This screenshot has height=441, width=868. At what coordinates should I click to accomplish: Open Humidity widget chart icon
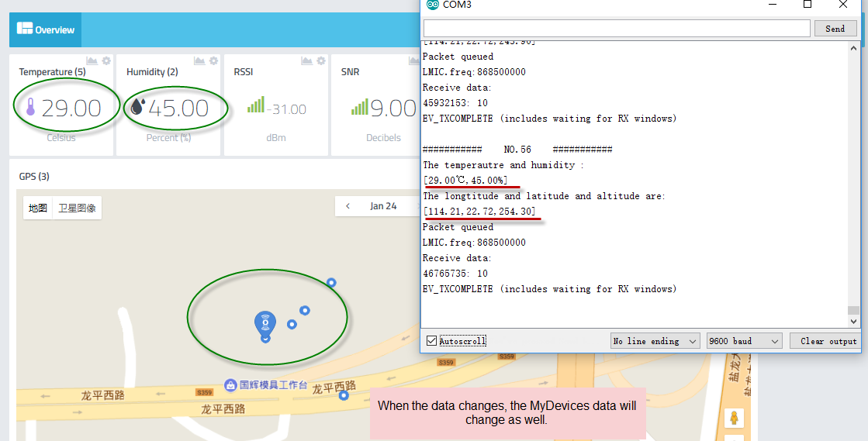click(199, 60)
